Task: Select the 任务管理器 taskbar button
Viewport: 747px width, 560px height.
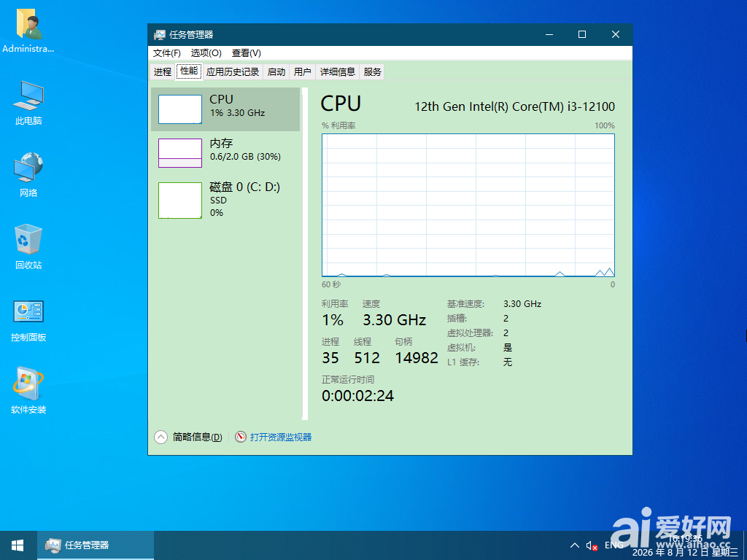Action: pyautogui.click(x=96, y=545)
